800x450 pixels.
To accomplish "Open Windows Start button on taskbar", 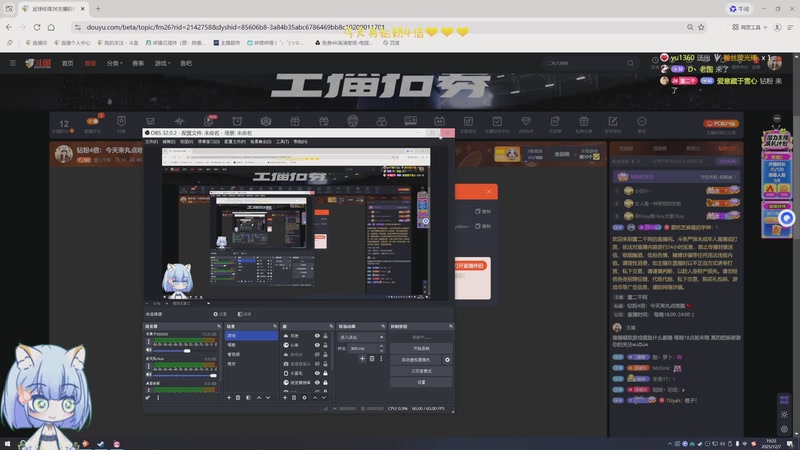I will (7, 444).
